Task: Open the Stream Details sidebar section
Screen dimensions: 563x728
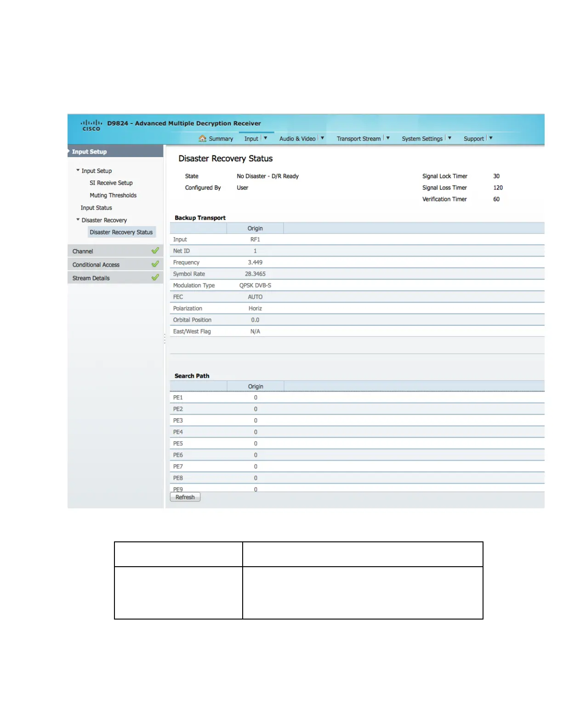Action: click(x=115, y=278)
